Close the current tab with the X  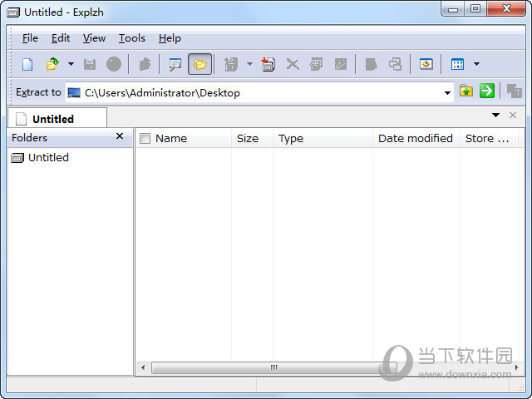[513, 115]
